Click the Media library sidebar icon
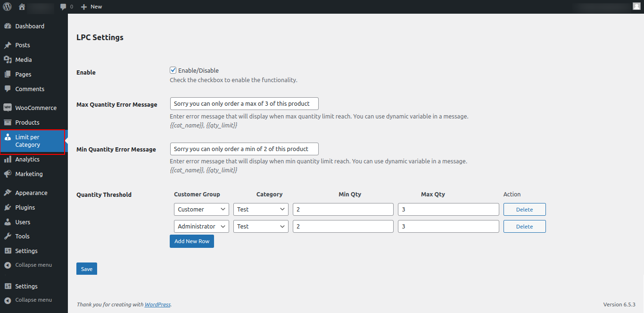 tap(9, 59)
